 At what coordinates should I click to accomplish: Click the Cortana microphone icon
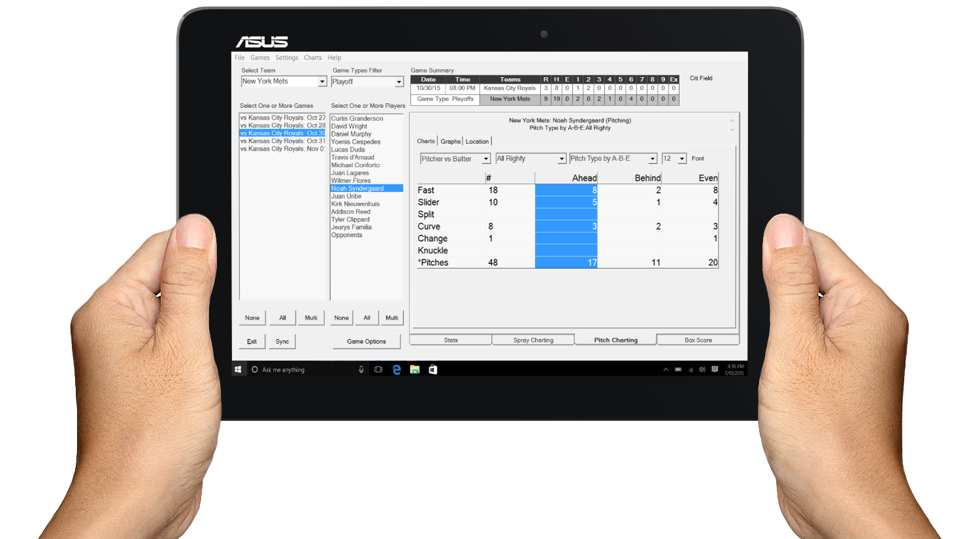click(361, 370)
